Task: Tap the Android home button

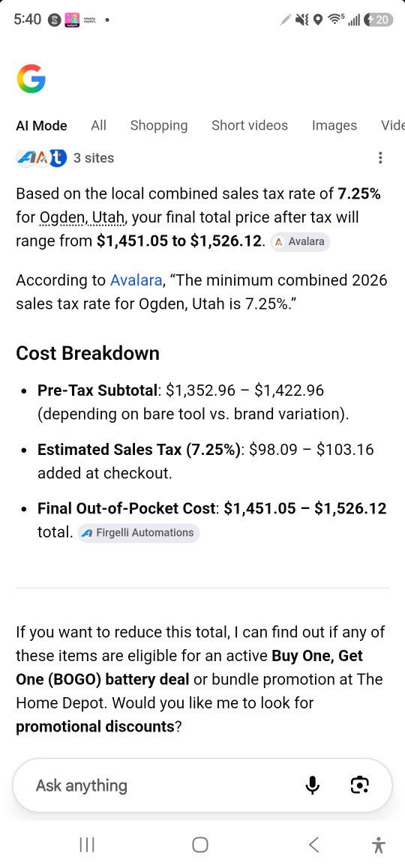Action: [200, 845]
